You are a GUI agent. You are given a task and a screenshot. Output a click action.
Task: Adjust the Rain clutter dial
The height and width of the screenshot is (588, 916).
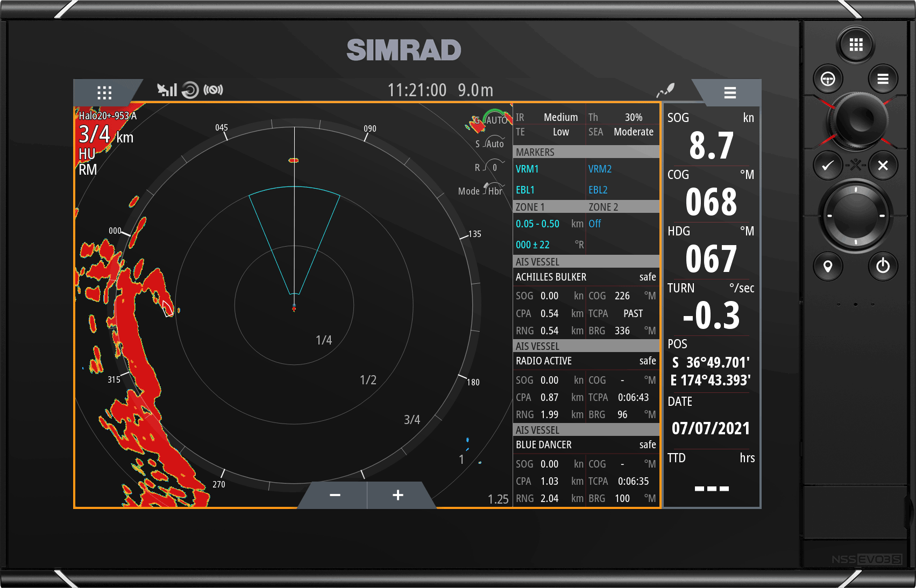[x=490, y=167]
